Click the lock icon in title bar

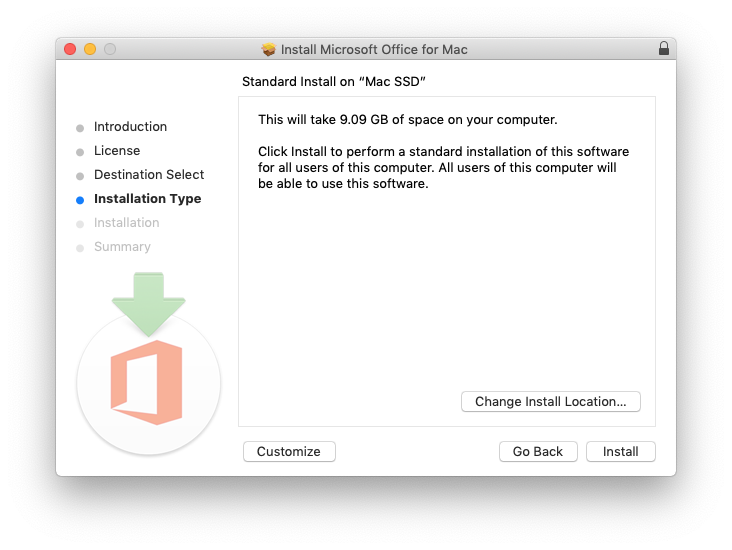coord(663,49)
